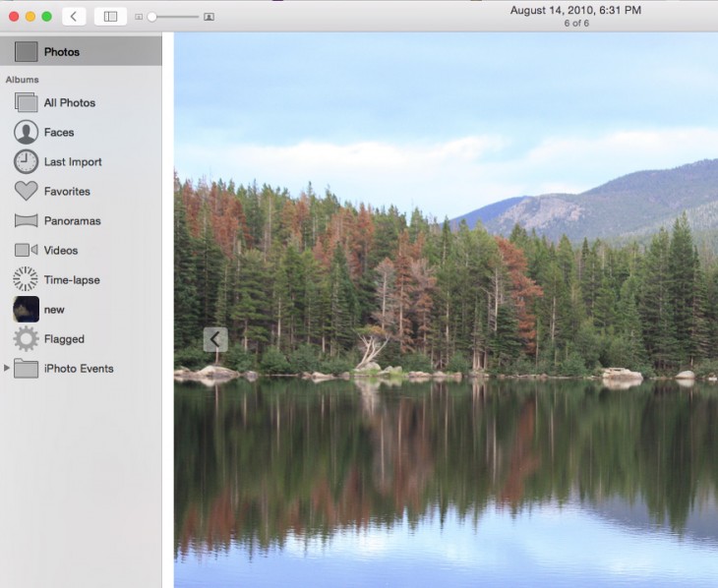Open the album named new
Screen dimensions: 718x588
(x=81, y=310)
